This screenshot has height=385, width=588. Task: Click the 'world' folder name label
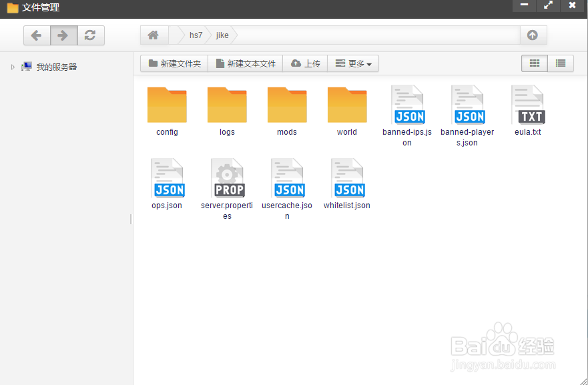pyautogui.click(x=347, y=132)
